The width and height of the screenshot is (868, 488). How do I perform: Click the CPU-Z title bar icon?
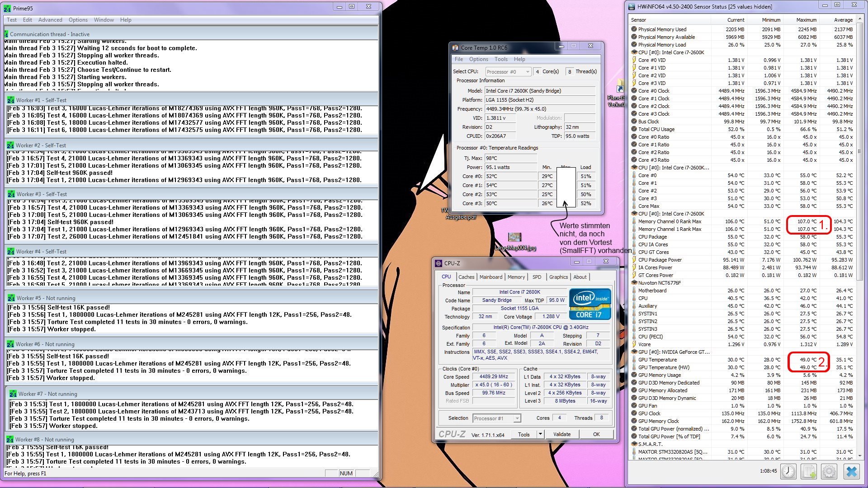click(439, 263)
